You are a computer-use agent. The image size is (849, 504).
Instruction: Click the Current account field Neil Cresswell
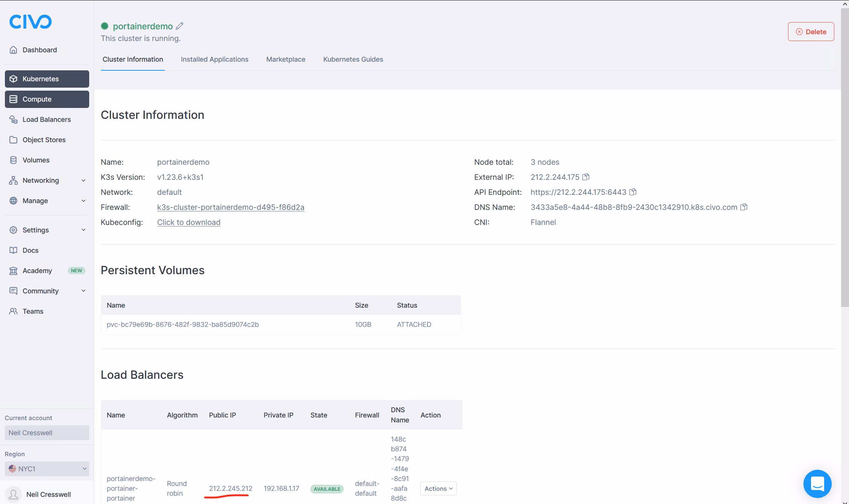click(x=47, y=433)
